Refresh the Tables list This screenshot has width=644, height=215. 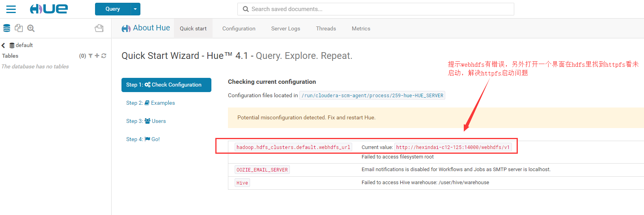104,56
